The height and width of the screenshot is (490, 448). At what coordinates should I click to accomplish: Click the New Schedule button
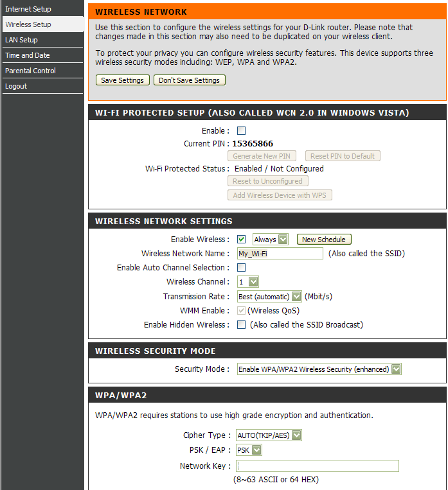click(324, 240)
